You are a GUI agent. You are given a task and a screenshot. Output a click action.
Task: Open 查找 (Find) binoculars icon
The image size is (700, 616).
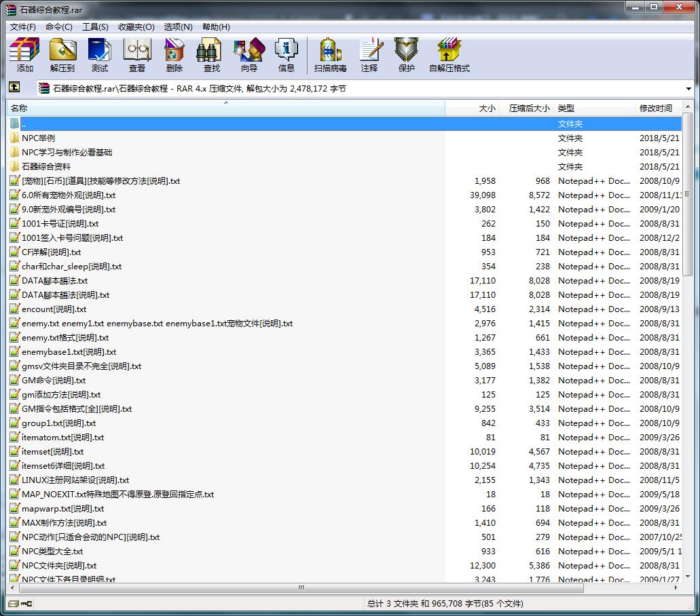[x=212, y=55]
